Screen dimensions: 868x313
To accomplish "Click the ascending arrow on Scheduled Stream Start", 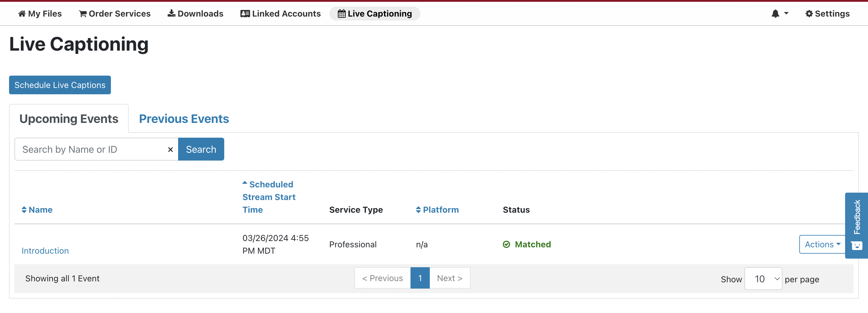I will pos(245,183).
